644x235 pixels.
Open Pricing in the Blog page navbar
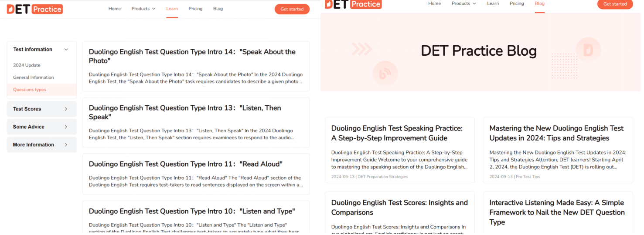coord(517,3)
